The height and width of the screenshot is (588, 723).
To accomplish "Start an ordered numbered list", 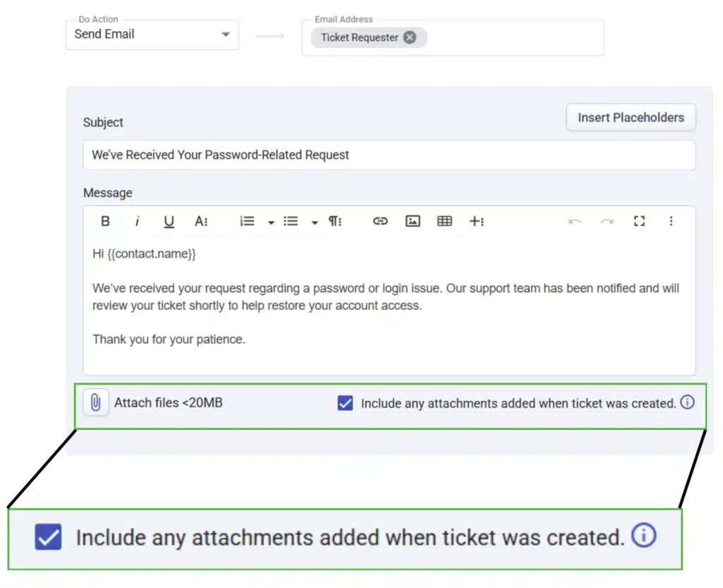I will click(247, 222).
